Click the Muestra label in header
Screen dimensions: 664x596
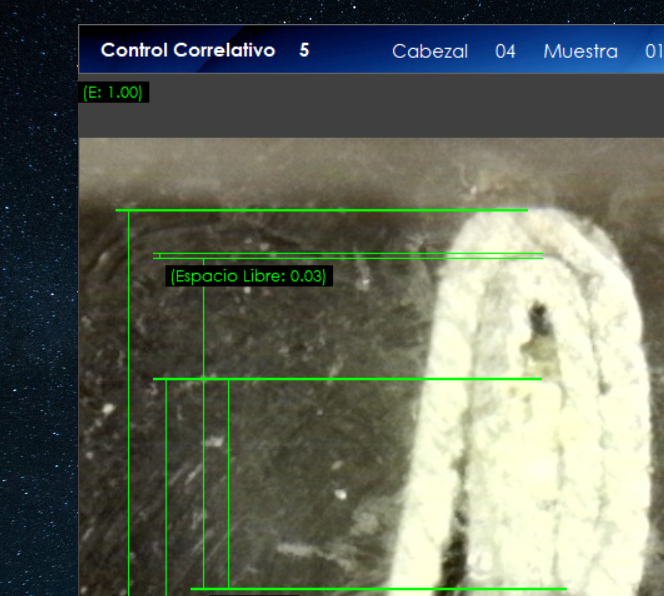click(x=580, y=51)
